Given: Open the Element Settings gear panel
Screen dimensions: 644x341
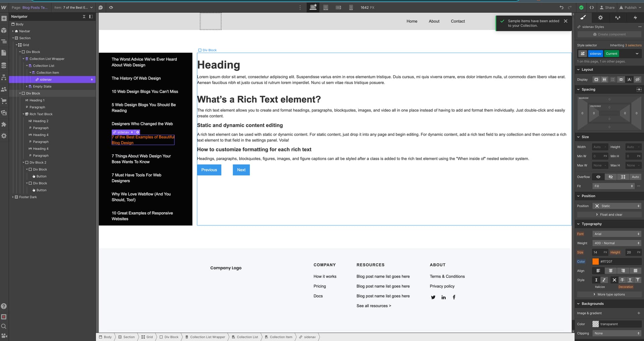Looking at the screenshot, I should (600, 17).
